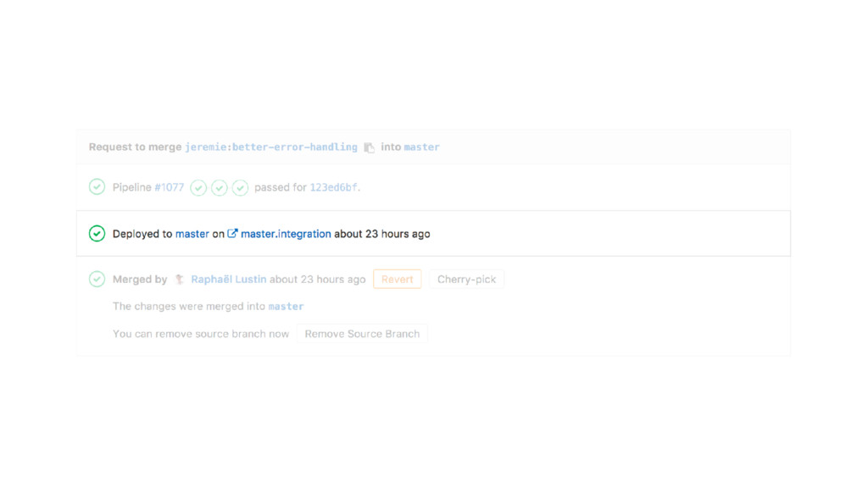
Task: Select 'about 23 hours ago' after Raphaël Lustin
Action: click(x=318, y=280)
